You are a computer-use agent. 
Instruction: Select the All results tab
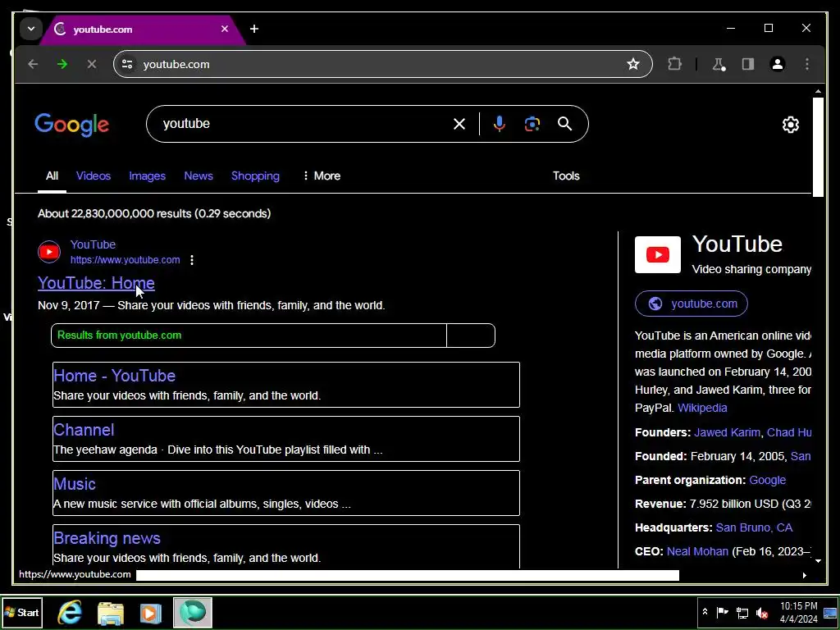52,176
